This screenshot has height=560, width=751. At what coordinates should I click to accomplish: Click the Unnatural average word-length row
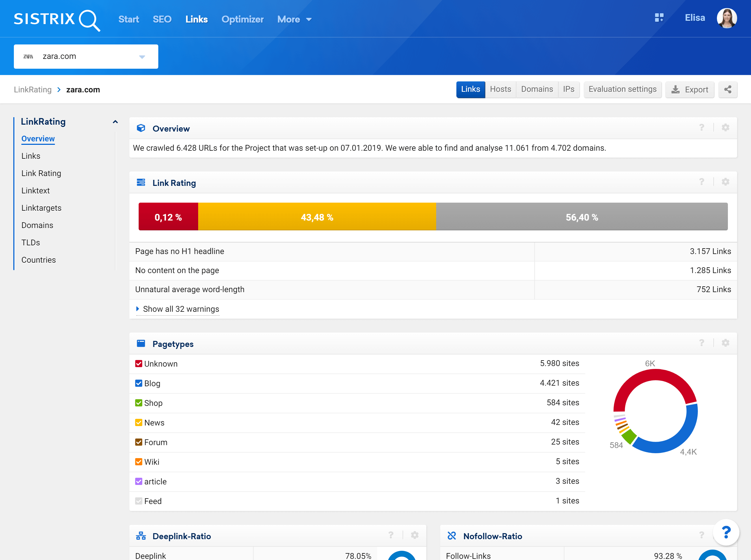coord(433,290)
